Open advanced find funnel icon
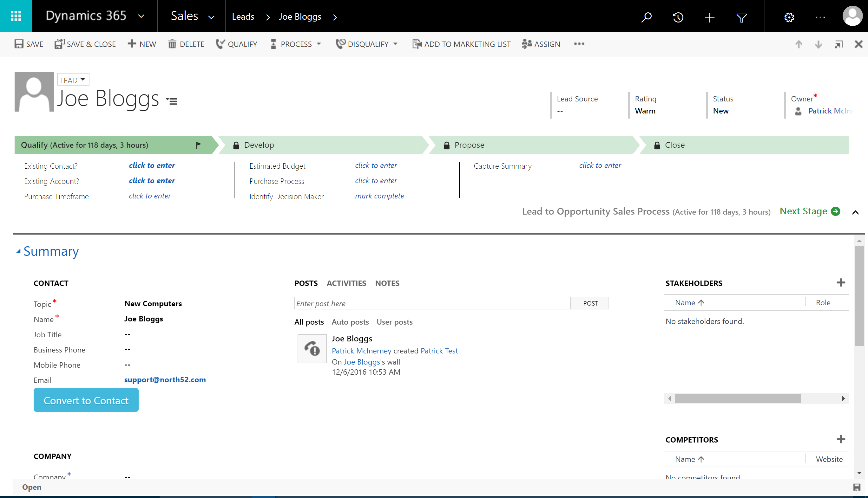868x498 pixels. [741, 17]
